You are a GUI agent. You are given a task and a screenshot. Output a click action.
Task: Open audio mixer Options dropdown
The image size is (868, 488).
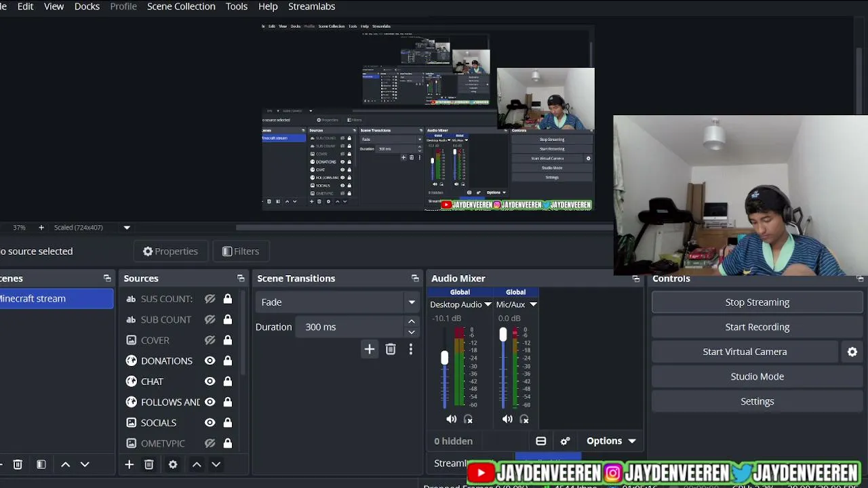(x=612, y=441)
